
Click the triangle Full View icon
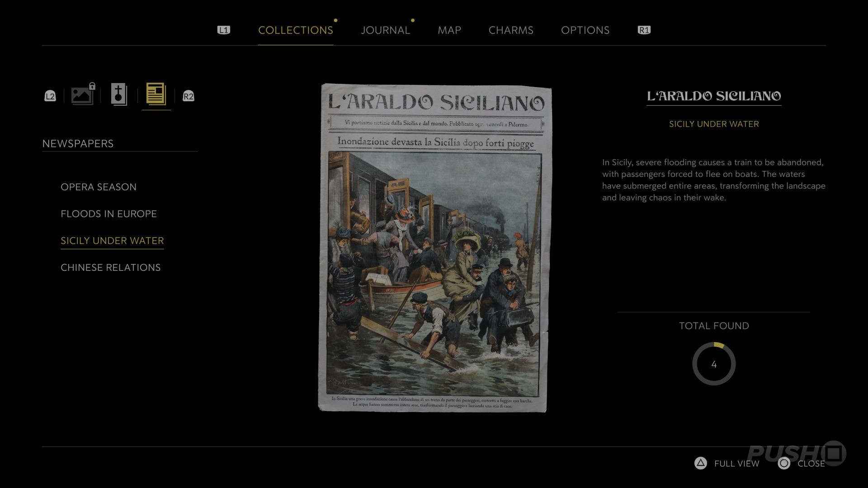pyautogui.click(x=700, y=463)
